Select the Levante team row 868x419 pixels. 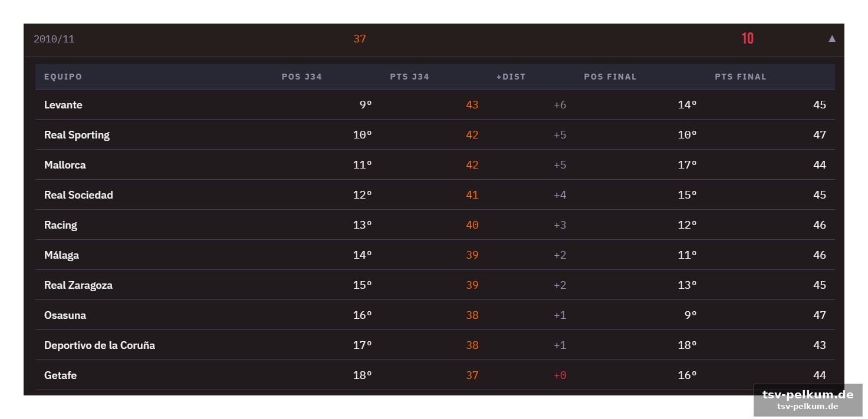click(x=435, y=105)
